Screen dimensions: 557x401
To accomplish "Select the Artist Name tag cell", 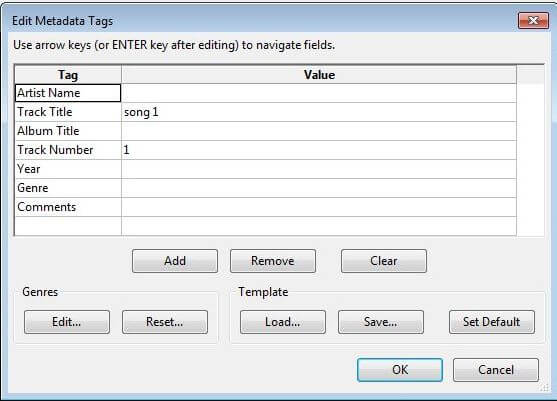I will pos(68,93).
